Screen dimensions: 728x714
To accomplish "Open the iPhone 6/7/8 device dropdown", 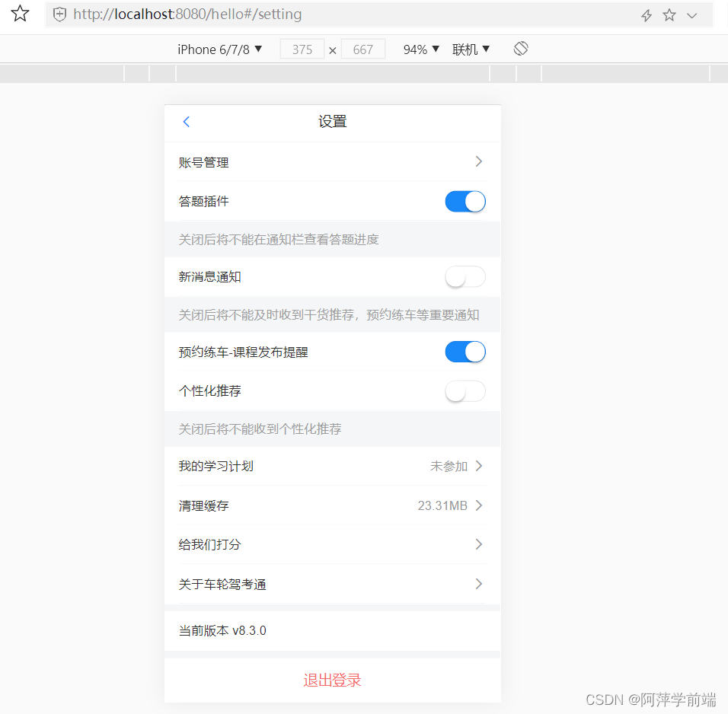I will [x=220, y=49].
